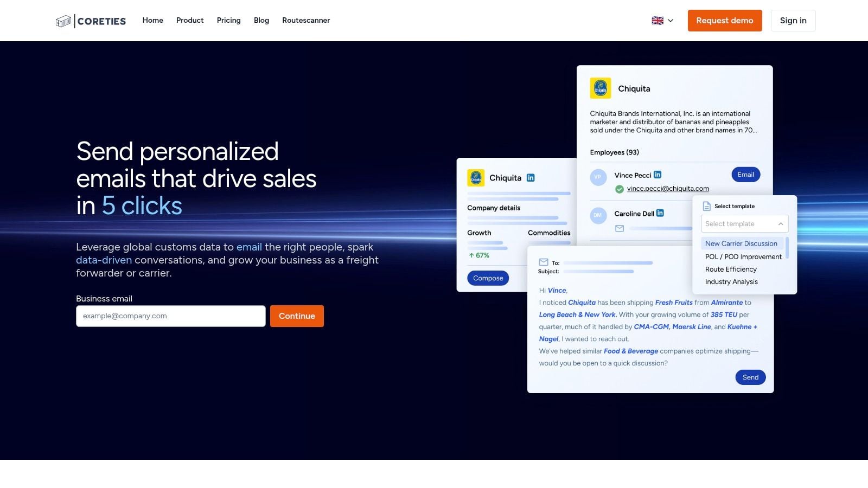Click the '5 clicks' headline text
The height and width of the screenshot is (488, 868).
pyautogui.click(x=142, y=206)
